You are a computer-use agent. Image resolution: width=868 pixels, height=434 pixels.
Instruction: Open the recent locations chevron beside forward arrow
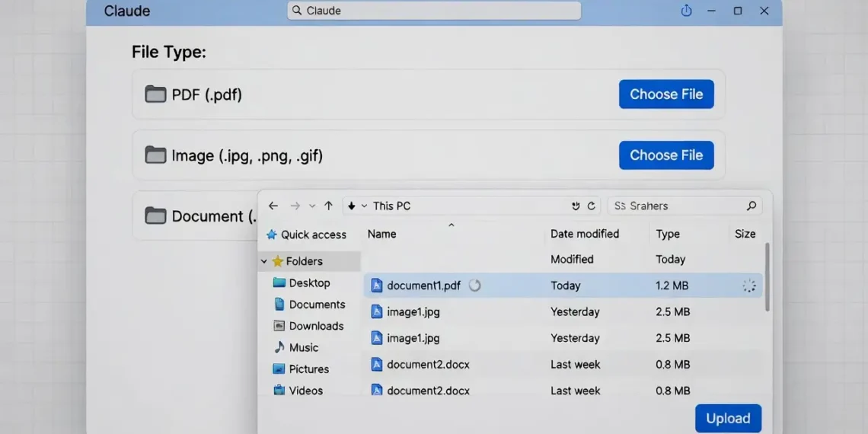coord(312,206)
